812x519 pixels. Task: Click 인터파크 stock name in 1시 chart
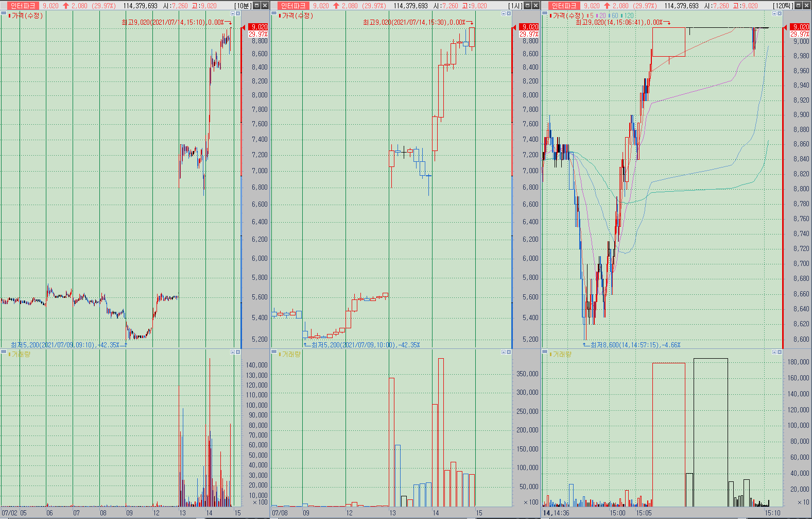[x=293, y=6]
